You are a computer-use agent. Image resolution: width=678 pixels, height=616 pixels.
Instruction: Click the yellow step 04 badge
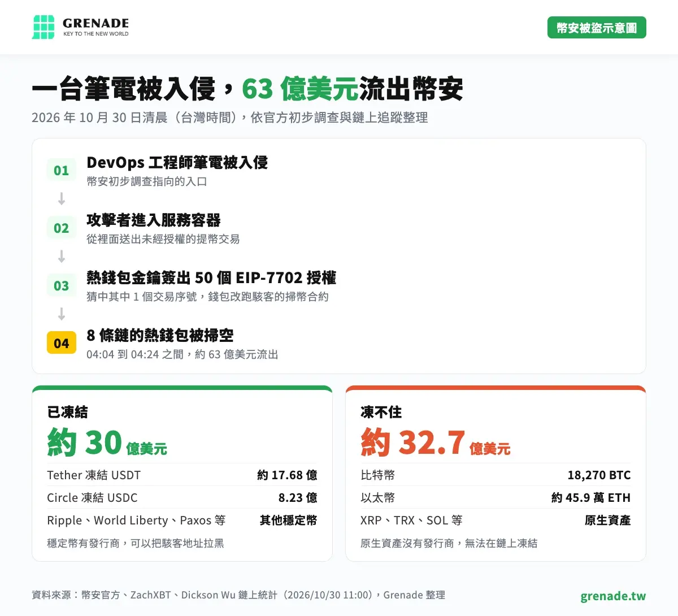point(61,343)
